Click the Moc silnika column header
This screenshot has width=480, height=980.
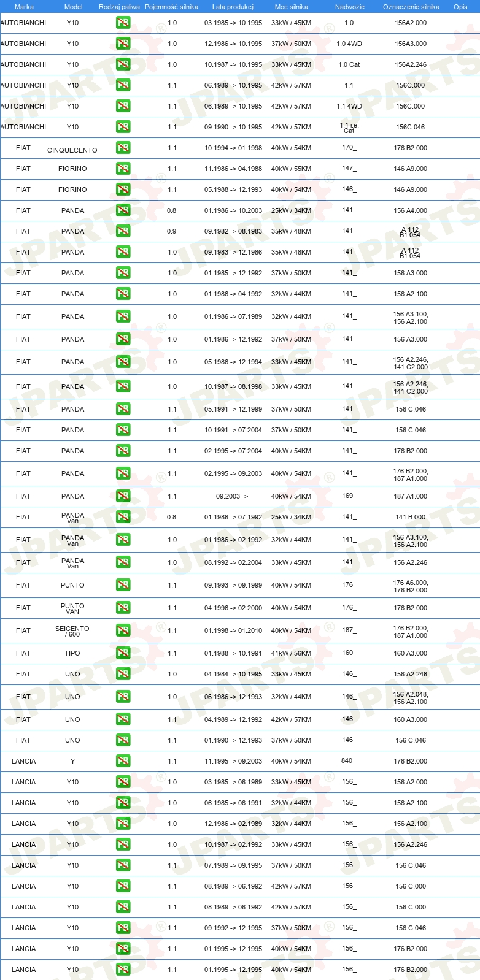click(x=292, y=7)
